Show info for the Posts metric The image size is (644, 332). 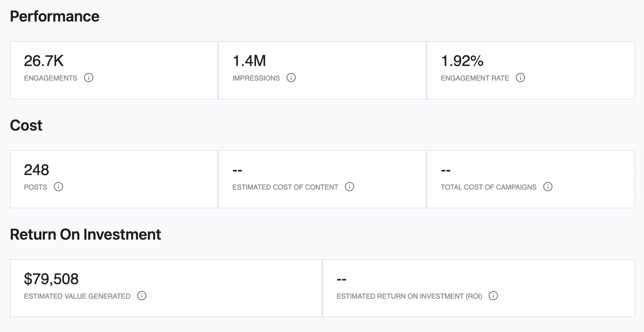tap(58, 187)
